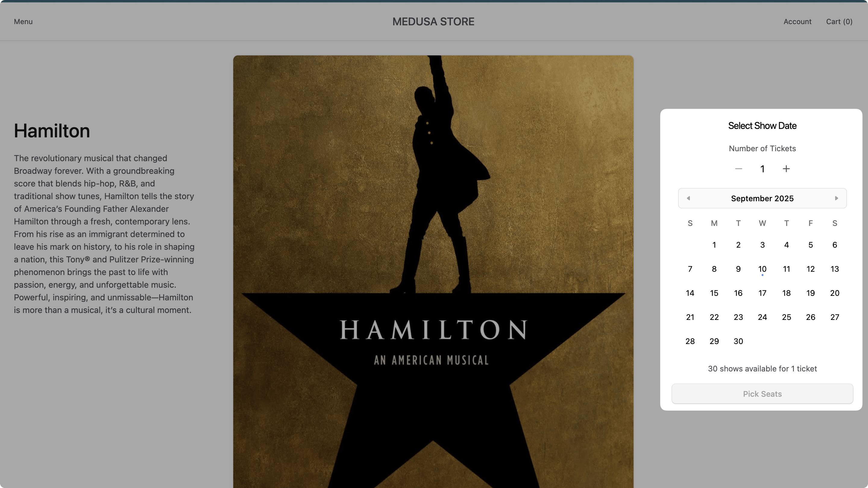
Task: Select September 22 show date
Action: coord(714,317)
